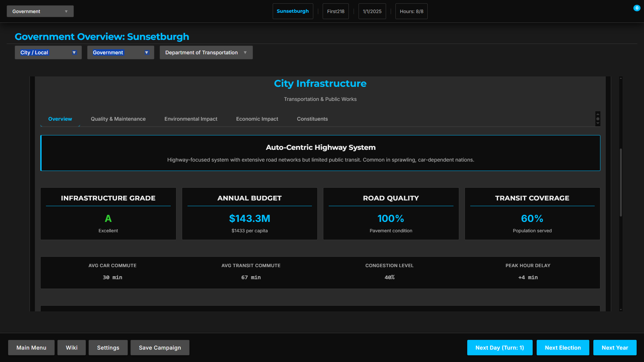644x362 pixels.
Task: Expand the City / Local level dropdown
Action: click(48, 53)
